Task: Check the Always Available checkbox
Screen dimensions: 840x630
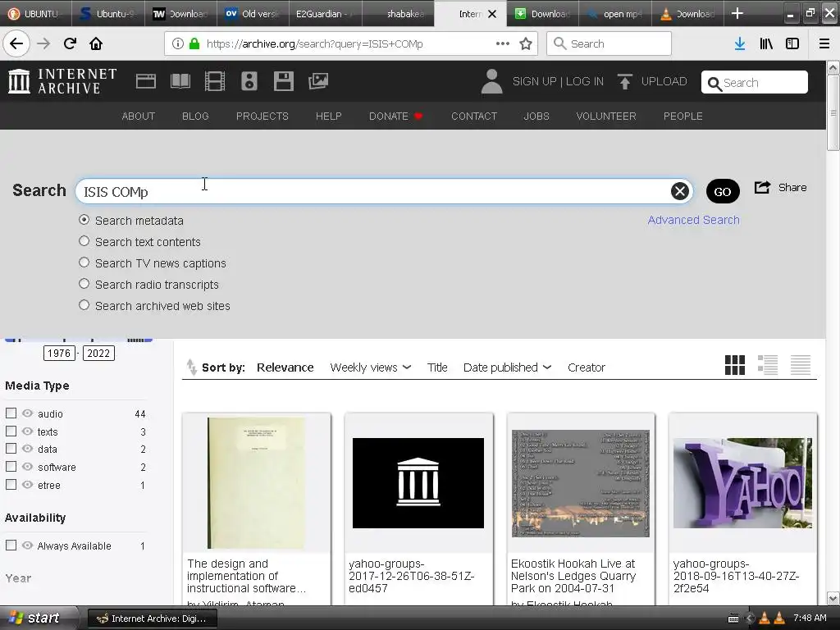Action: 11,545
